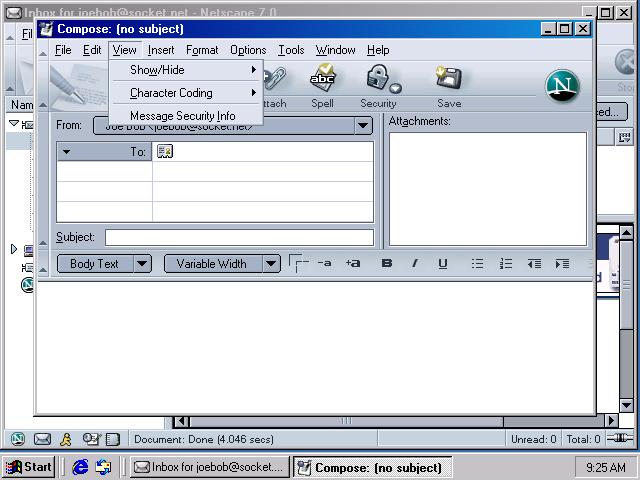Click the Attach paperclip icon
The image size is (640, 480).
(x=274, y=78)
